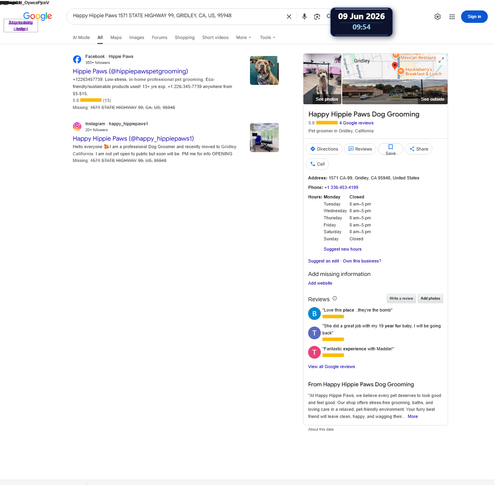Open the See photos dog thumbnail
This screenshot has height=485, width=500.
click(322, 79)
